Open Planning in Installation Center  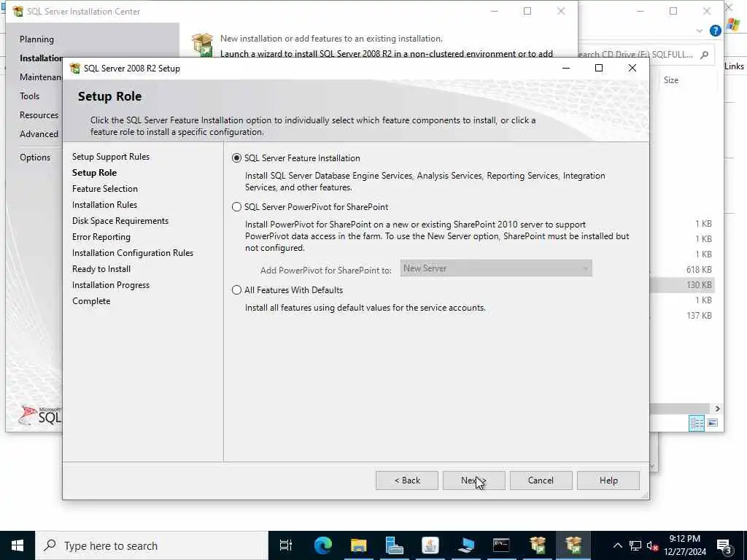coord(36,39)
